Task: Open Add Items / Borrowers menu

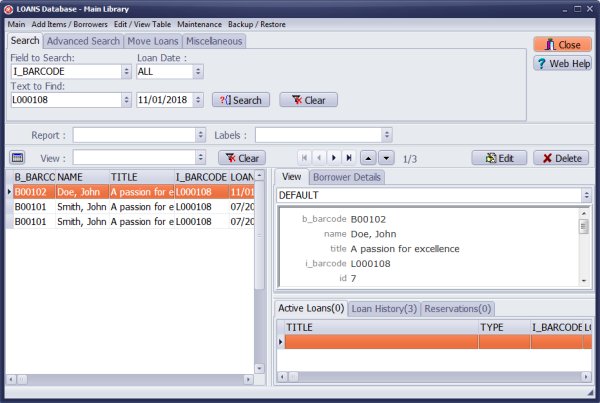Action: [x=69, y=24]
